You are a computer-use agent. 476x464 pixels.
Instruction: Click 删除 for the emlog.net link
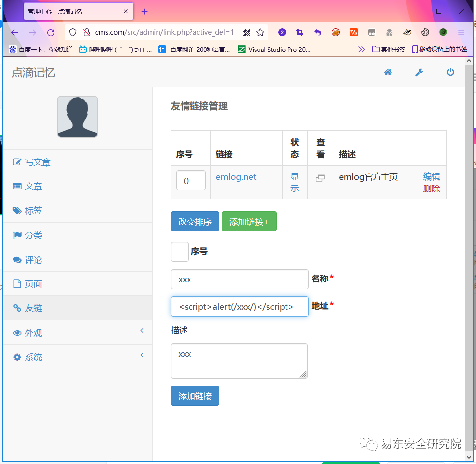(431, 188)
